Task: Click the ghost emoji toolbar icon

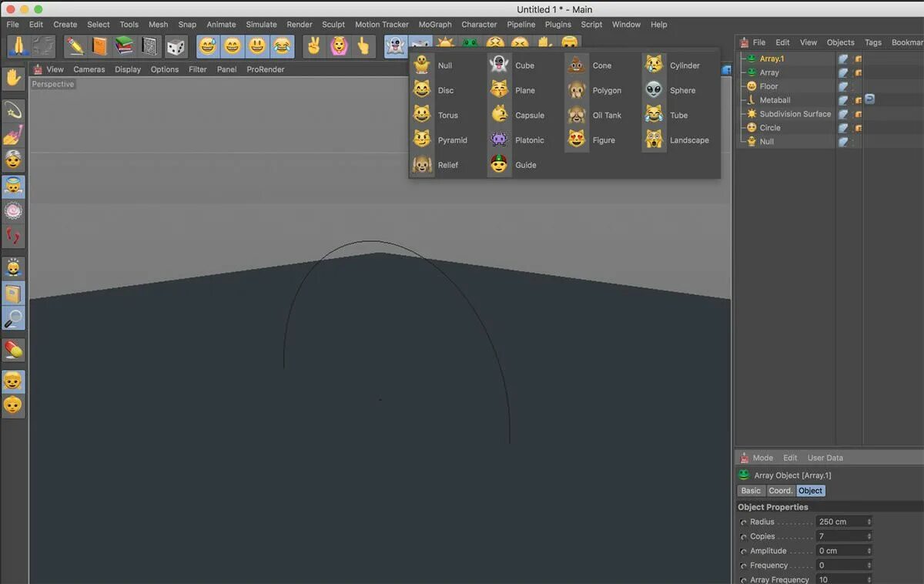Action: click(x=395, y=46)
